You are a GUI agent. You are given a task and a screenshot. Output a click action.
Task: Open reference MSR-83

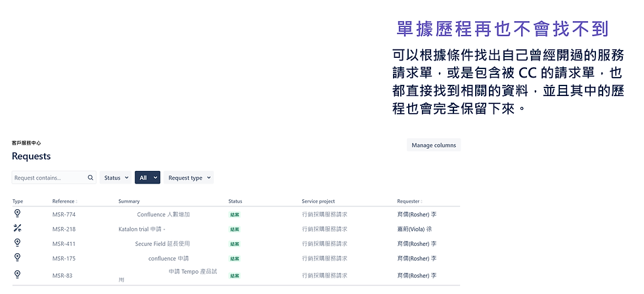(62, 276)
